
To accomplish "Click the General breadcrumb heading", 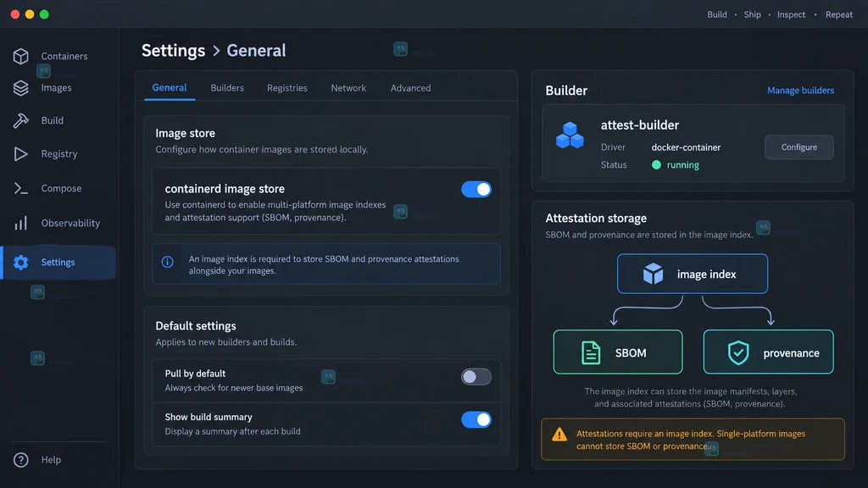I will (256, 50).
